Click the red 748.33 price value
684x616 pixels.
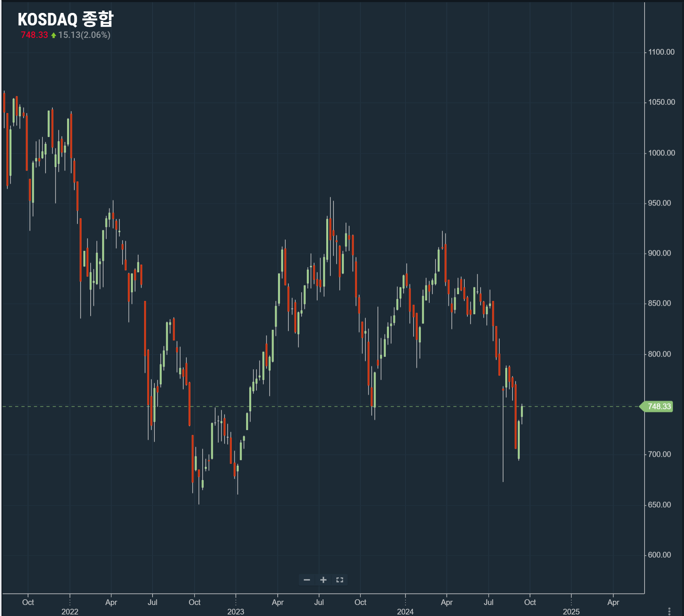click(34, 35)
